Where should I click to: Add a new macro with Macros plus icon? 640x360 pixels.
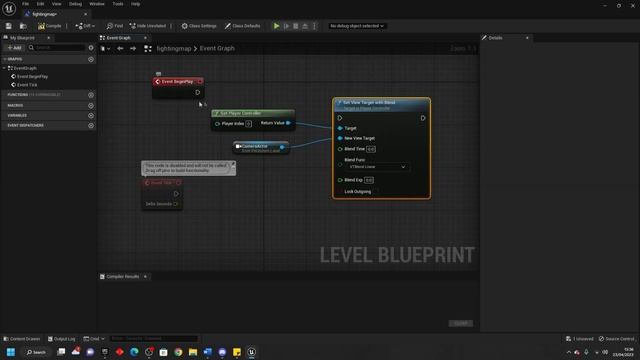(91, 105)
